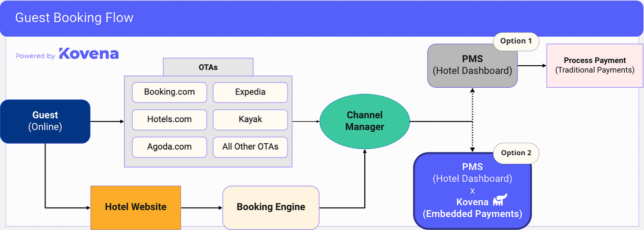Viewport: 644px width, 230px height.
Task: Select the Process Payment box
Action: point(595,66)
